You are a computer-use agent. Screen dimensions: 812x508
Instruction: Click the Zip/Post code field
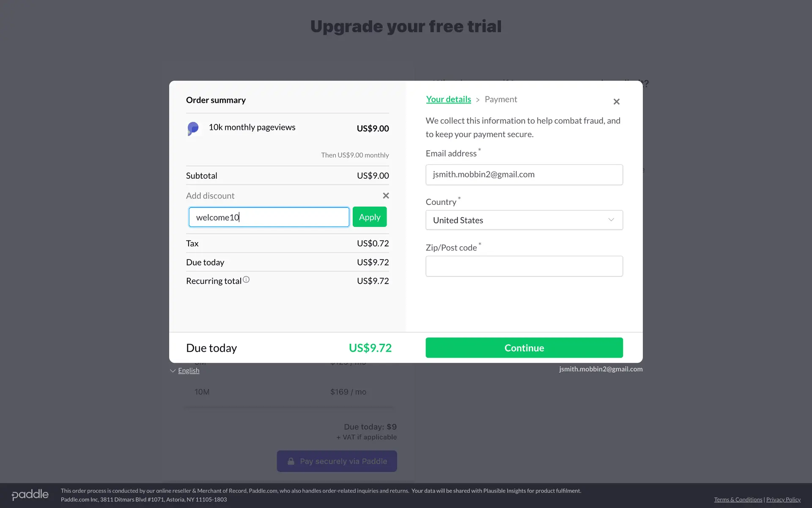pyautogui.click(x=524, y=266)
